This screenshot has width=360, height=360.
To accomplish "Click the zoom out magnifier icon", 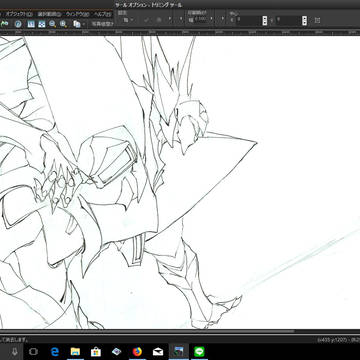I will click(x=52, y=24).
